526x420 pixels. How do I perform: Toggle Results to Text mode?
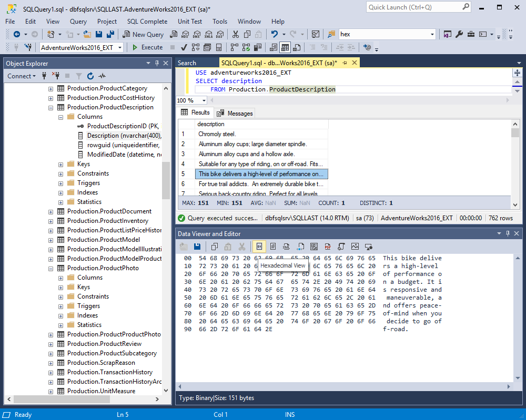point(274,48)
